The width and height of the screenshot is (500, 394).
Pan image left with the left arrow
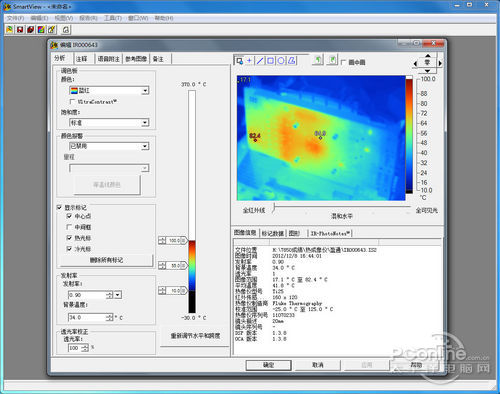click(415, 63)
